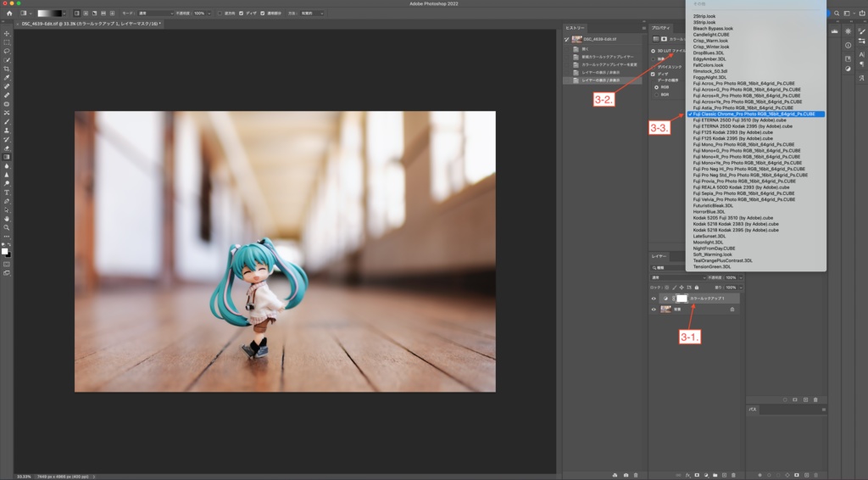
Task: Select the 3D LUT file radio button
Action: click(654, 51)
